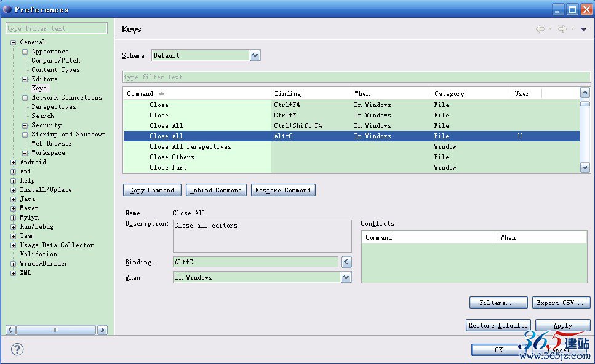The width and height of the screenshot is (595, 364).
Task: Open the view menu triangle near Keys header
Action: [583, 29]
